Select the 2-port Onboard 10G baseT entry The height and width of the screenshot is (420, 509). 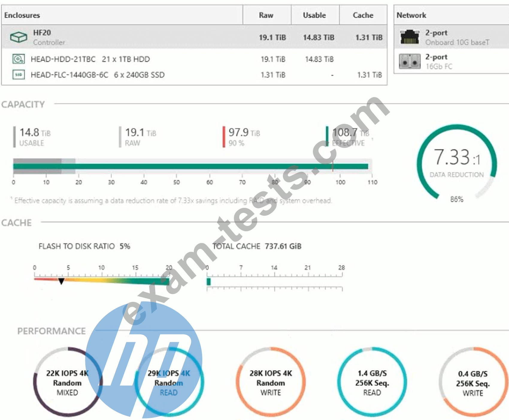point(452,37)
